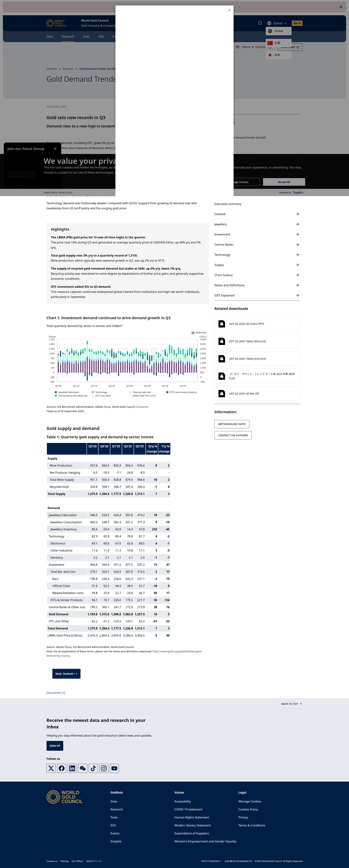This screenshot has width=349, height=868.
Task: Click the newsletter Sign Up button
Action: pyautogui.click(x=55, y=746)
